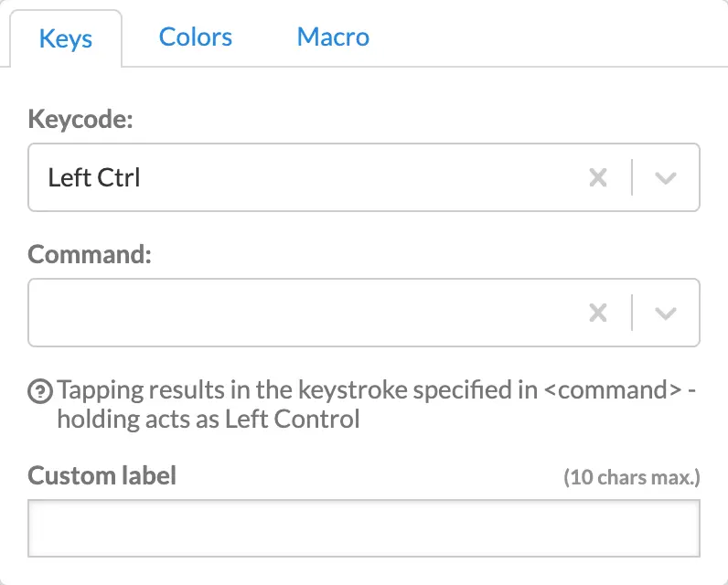Clear the Left Ctrl keycode selection

point(598,177)
